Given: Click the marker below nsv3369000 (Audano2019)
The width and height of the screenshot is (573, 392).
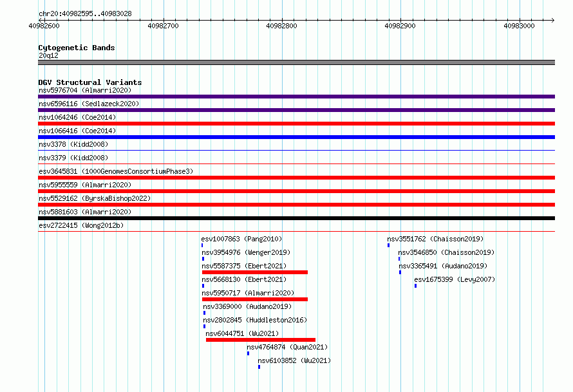Looking at the screenshot, I should [x=204, y=313].
